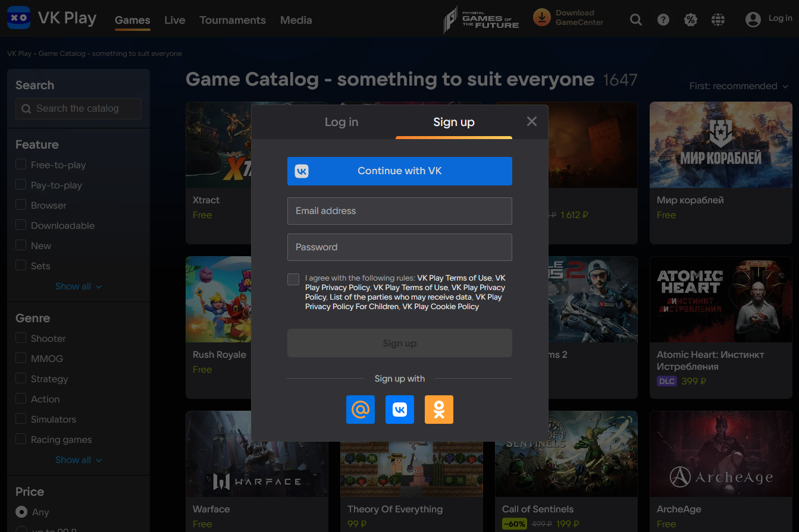
Task: Expand Show all under Genre
Action: pos(78,460)
